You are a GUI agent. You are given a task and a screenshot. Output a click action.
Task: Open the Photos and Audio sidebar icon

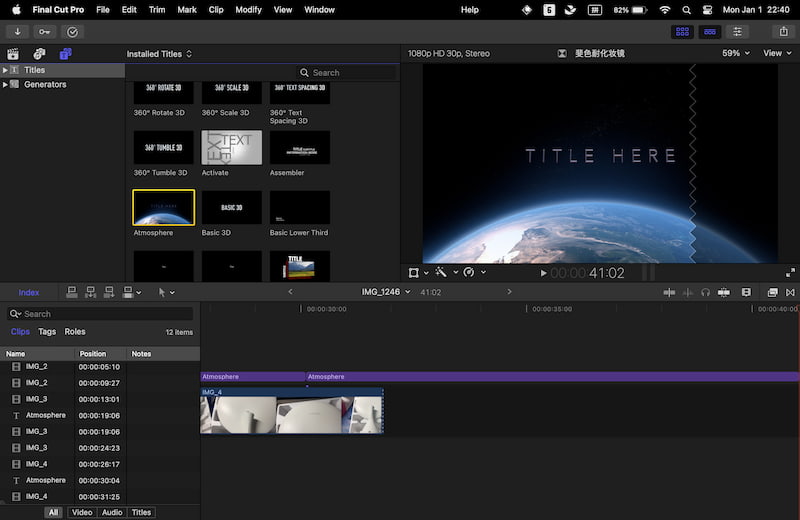tap(39, 53)
